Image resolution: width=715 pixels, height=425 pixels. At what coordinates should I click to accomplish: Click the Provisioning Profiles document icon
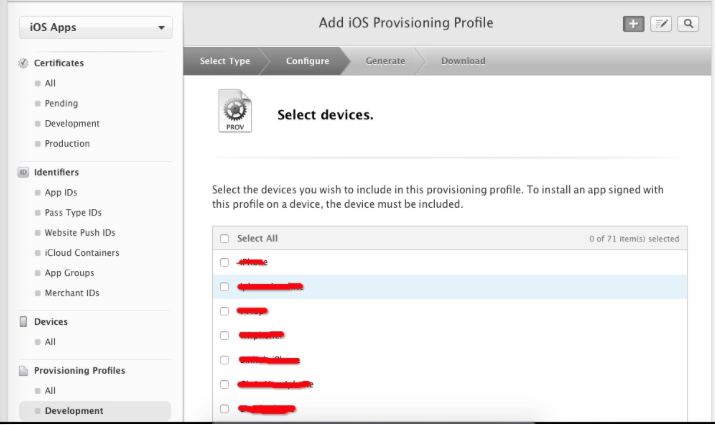[24, 371]
